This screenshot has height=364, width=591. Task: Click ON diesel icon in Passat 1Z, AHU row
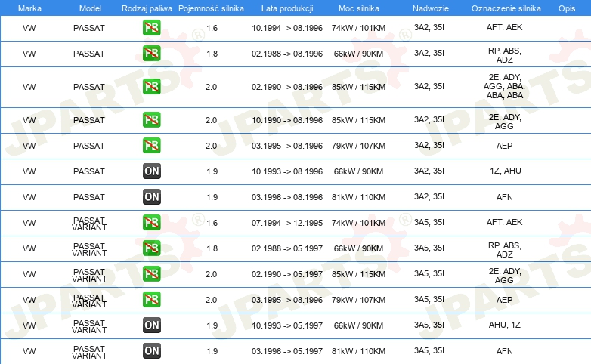point(151,171)
